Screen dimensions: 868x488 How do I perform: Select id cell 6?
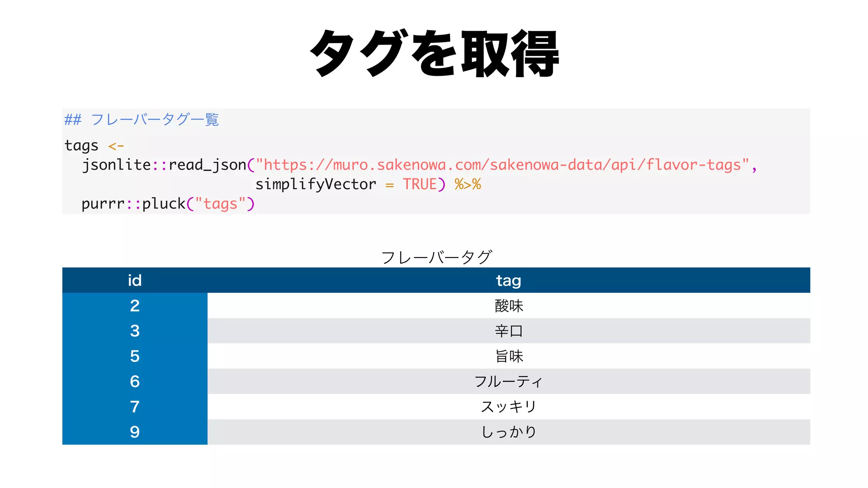135,381
